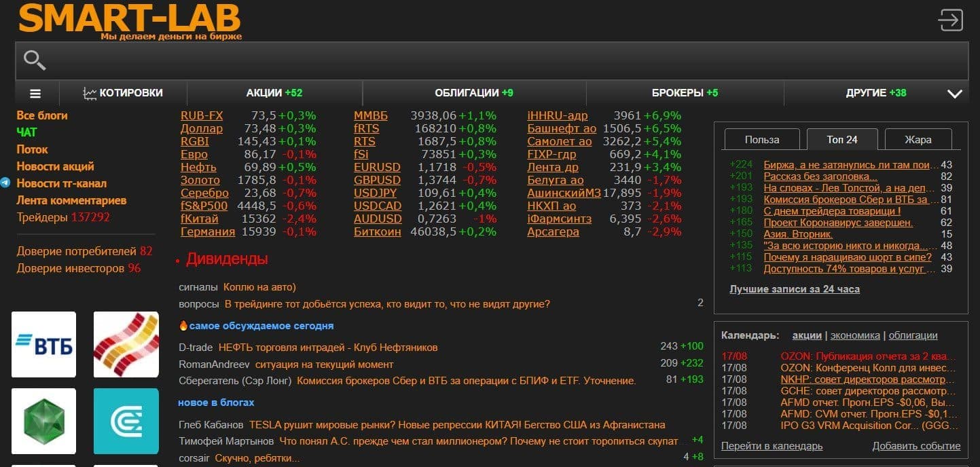Screen dimensions: 980x467
Task: Click the fS&P500 quote link
Action: [x=204, y=206]
